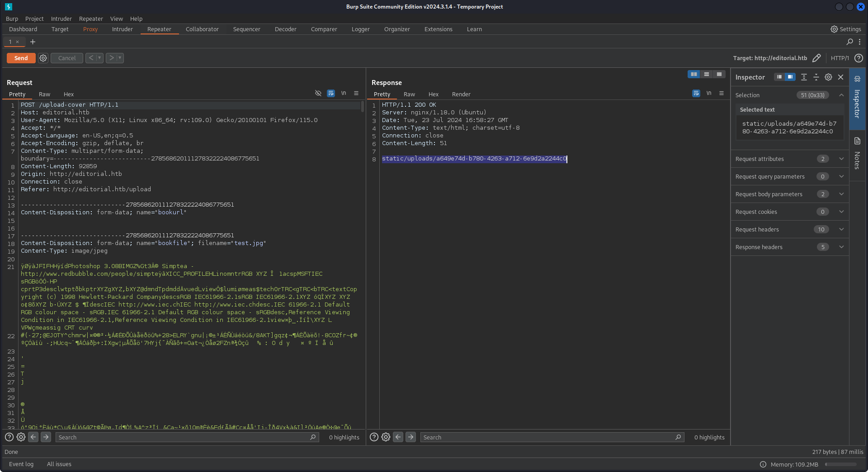This screenshot has width=868, height=472.
Task: Click the edit target pencil icon
Action: (816, 58)
